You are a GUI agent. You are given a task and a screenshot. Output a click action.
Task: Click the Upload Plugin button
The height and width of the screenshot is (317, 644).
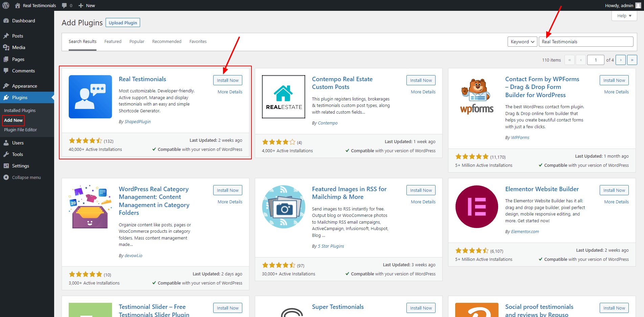pos(123,23)
